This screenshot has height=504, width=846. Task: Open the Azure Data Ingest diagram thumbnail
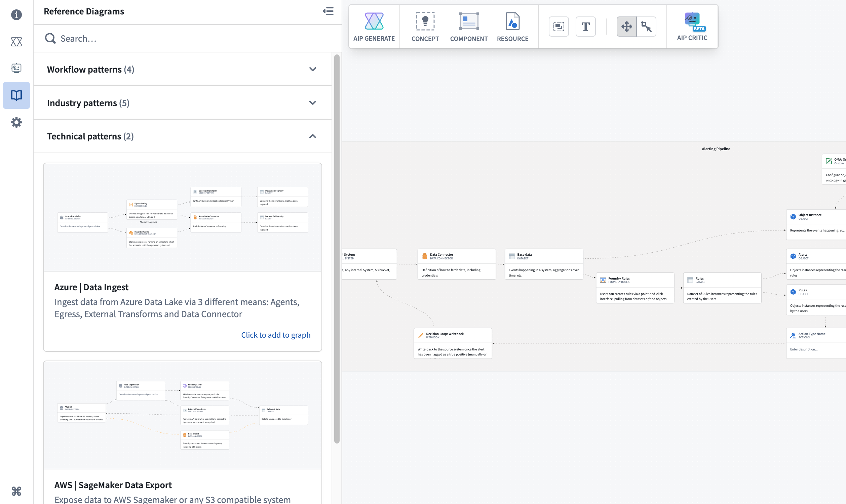click(183, 217)
